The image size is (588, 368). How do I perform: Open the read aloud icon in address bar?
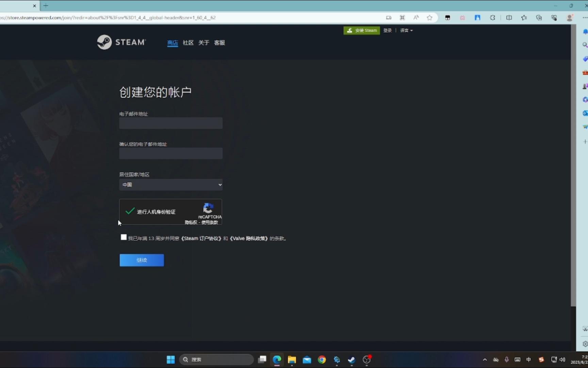point(416,18)
